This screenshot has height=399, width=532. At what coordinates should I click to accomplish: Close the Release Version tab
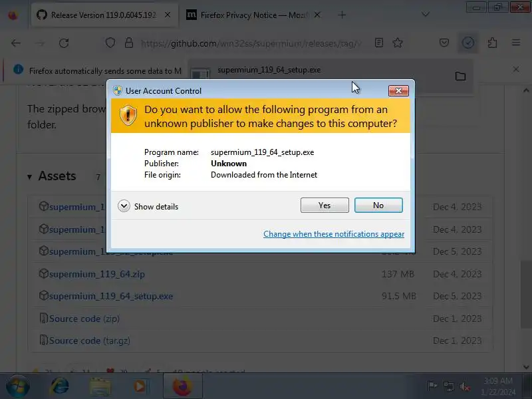point(168,15)
